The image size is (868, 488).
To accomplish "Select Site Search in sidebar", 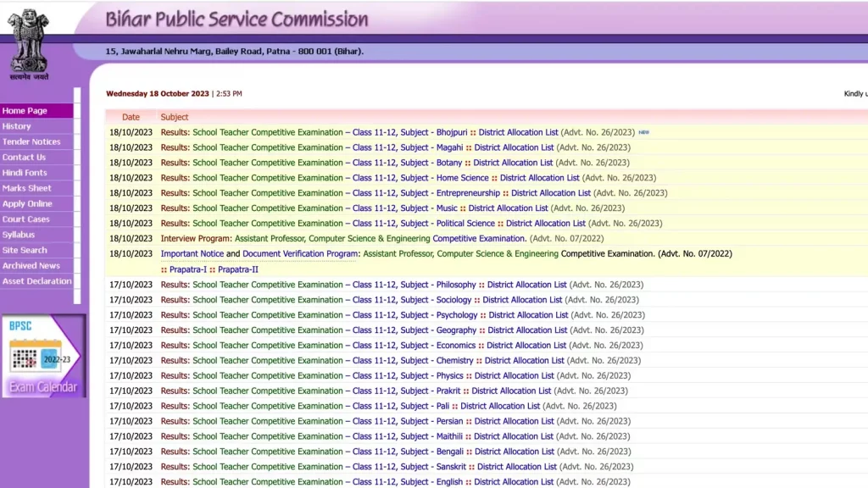I will (x=36, y=250).
